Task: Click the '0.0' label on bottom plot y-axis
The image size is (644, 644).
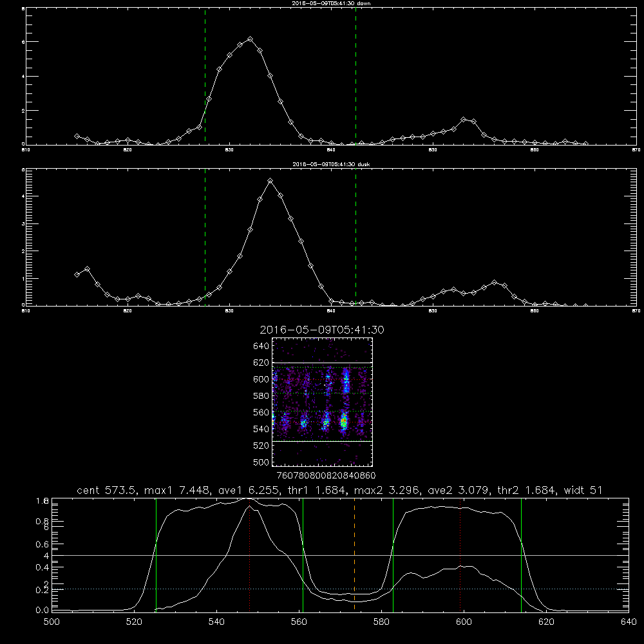Action: coord(43,610)
